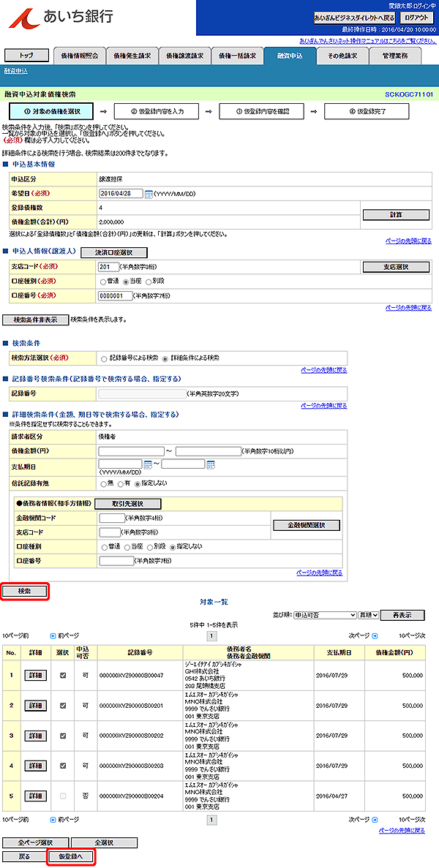Click the 検索条件非表示 button
This screenshot has height=868, width=439.
pos(36,320)
